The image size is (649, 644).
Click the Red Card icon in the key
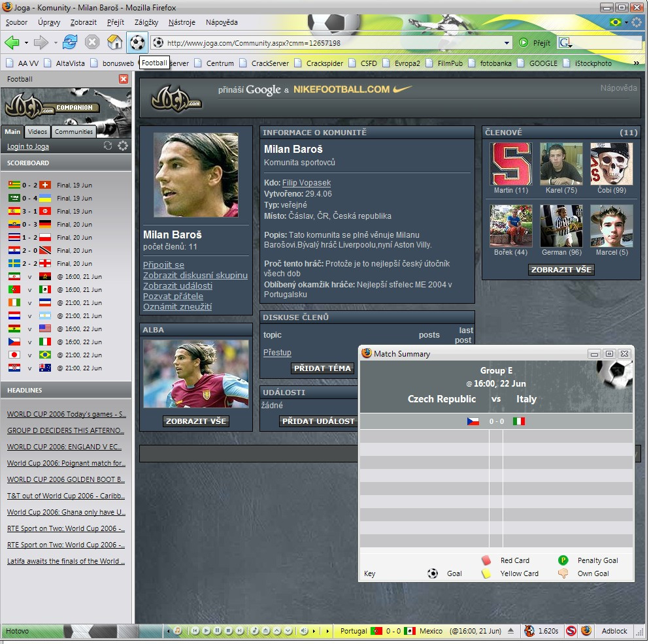486,560
